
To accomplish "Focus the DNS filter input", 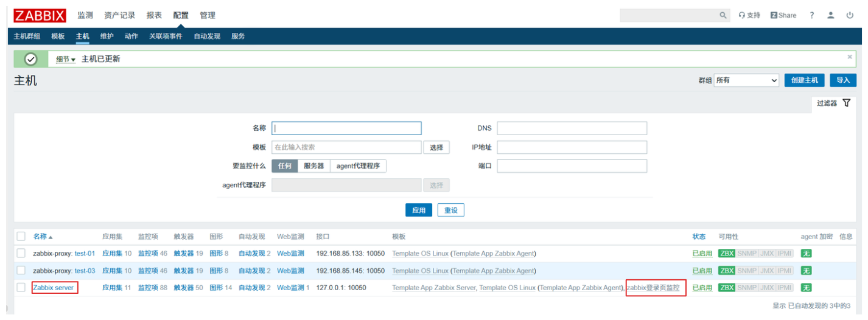I will 572,128.
